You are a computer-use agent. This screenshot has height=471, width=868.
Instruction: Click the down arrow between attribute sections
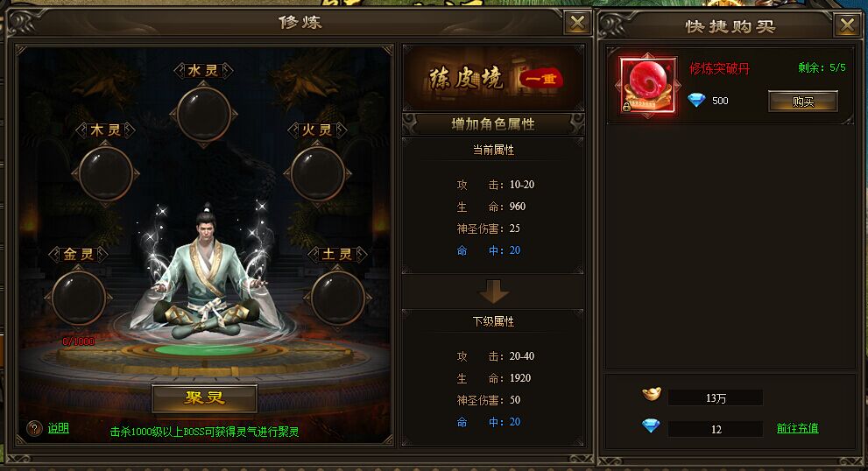493,292
